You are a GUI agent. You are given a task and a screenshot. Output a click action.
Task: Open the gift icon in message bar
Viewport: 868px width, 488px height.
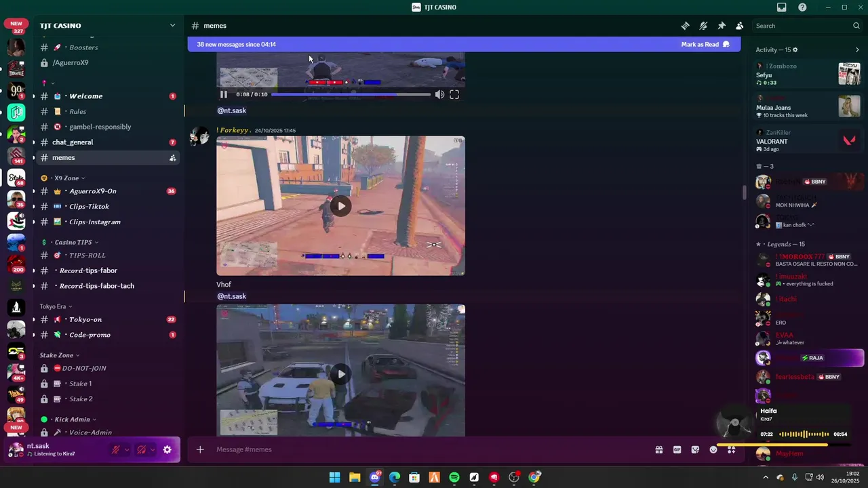(658, 449)
